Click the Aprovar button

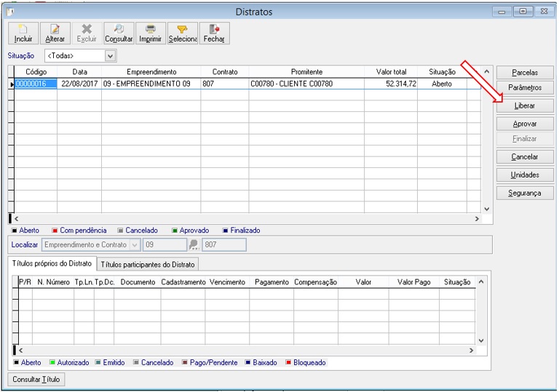tap(525, 124)
